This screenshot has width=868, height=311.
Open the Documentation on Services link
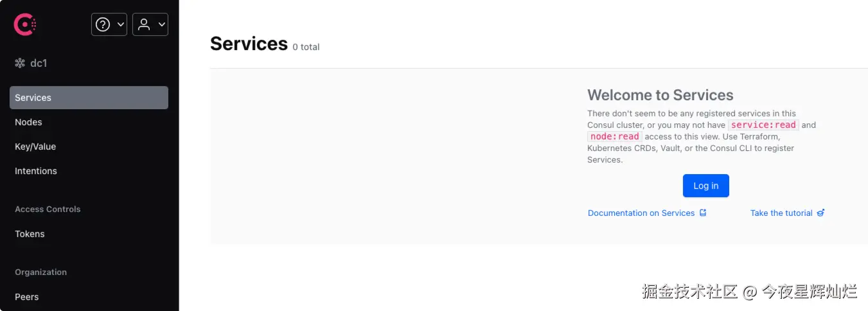[641, 213]
